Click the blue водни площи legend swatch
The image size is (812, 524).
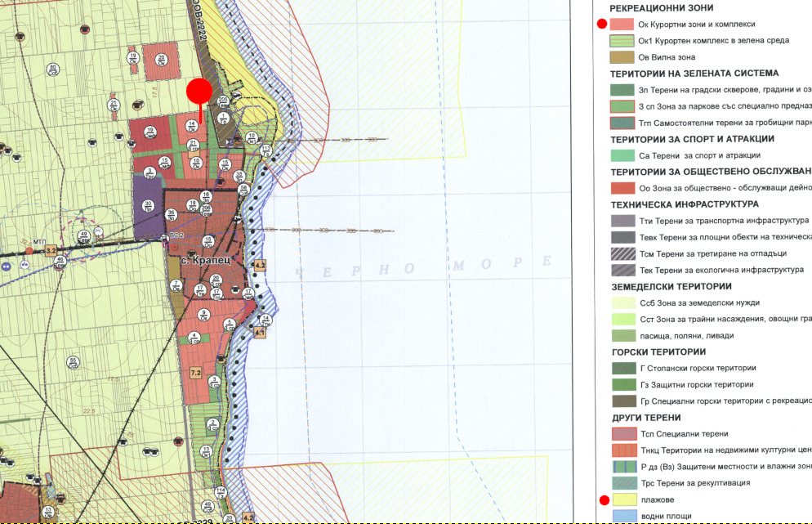click(622, 516)
